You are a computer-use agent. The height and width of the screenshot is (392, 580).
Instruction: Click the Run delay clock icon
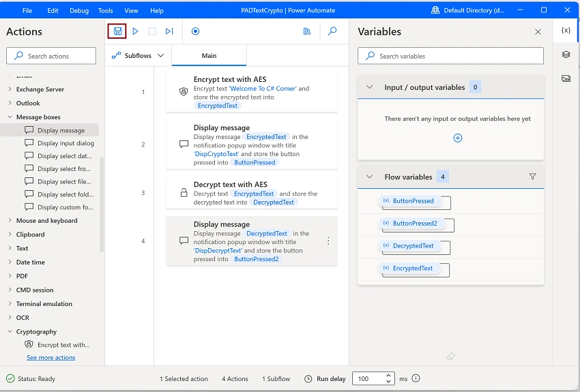308,378
